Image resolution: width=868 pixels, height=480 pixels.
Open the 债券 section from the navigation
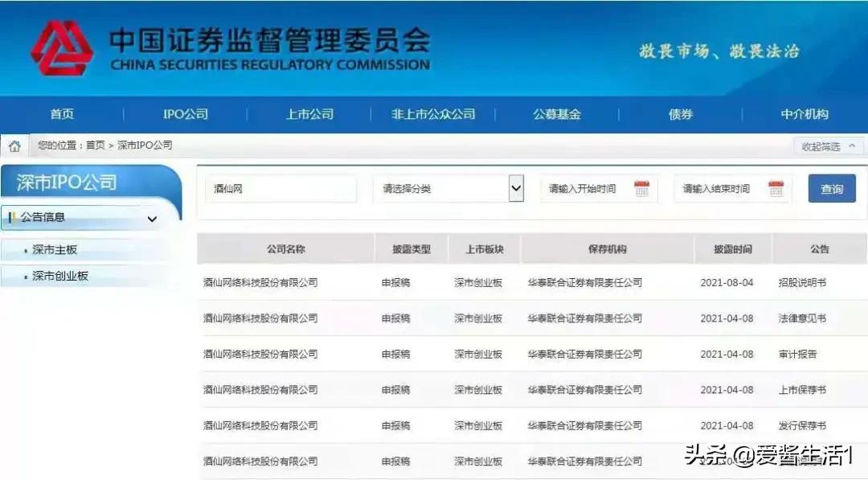click(679, 113)
